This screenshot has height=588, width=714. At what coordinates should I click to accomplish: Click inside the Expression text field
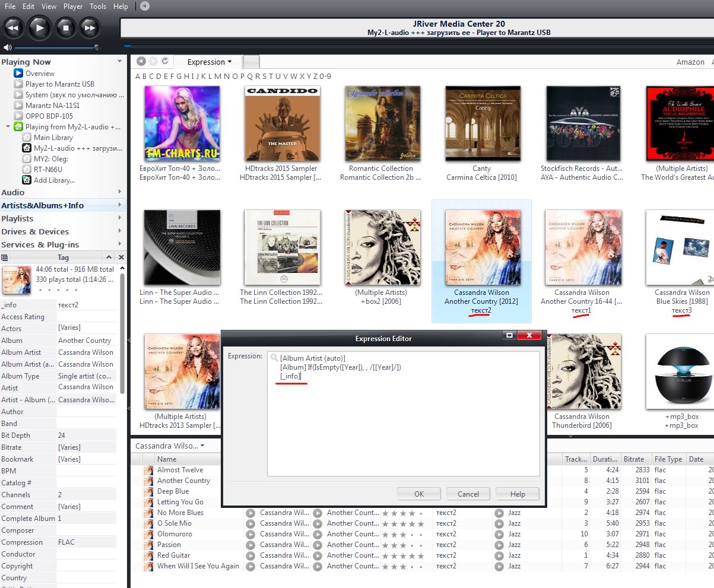click(403, 414)
